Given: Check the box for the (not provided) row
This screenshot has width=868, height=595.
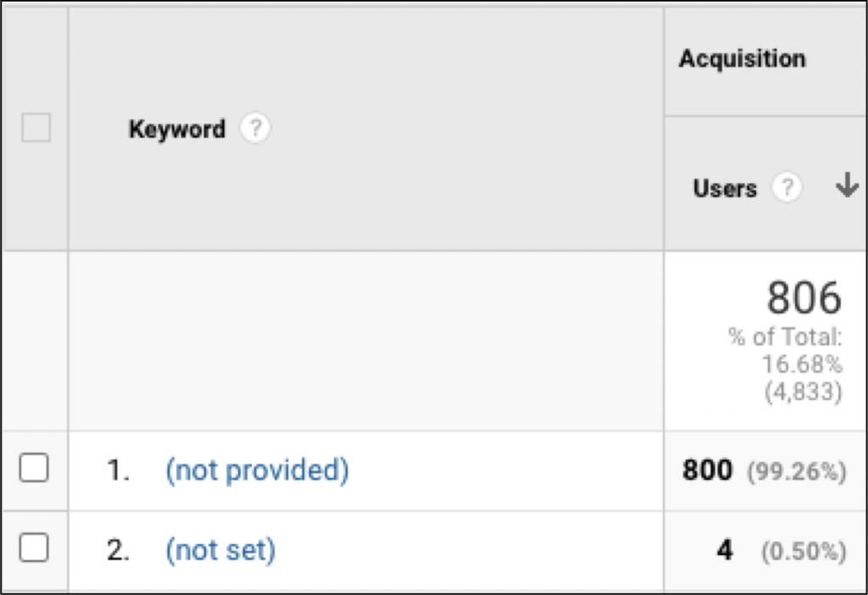Looking at the screenshot, I should [x=34, y=468].
